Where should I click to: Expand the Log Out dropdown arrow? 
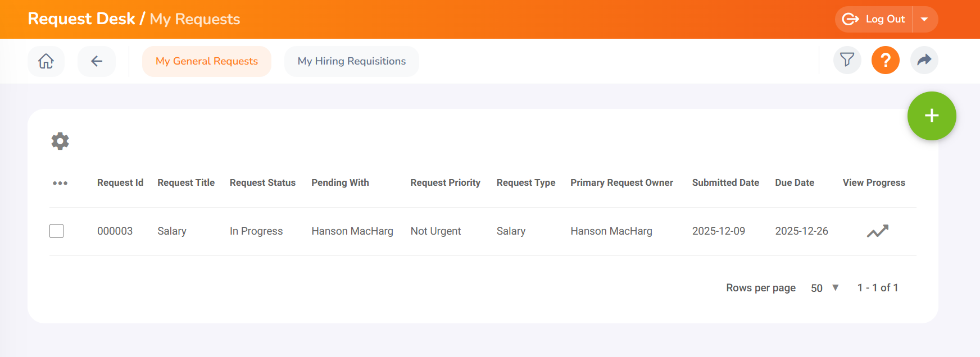pyautogui.click(x=924, y=20)
